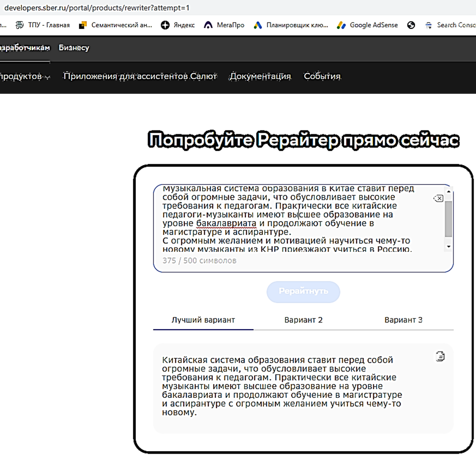Open the Документация menu item
The image size is (476, 455).
[x=261, y=77]
